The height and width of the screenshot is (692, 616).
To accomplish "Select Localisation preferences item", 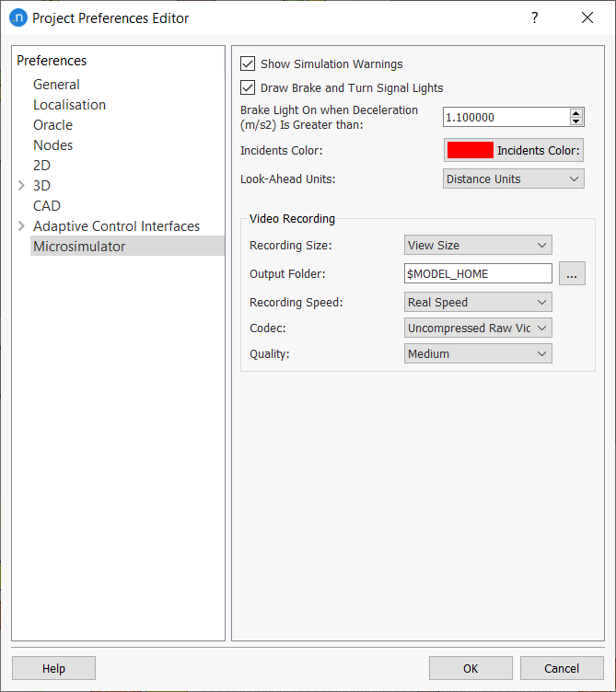I will click(x=69, y=105).
